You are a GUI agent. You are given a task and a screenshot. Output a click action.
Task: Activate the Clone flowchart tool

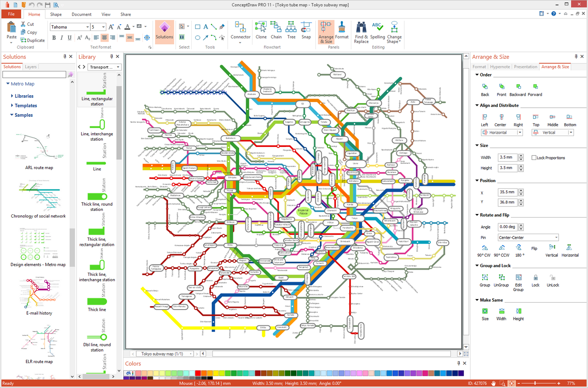point(261,31)
